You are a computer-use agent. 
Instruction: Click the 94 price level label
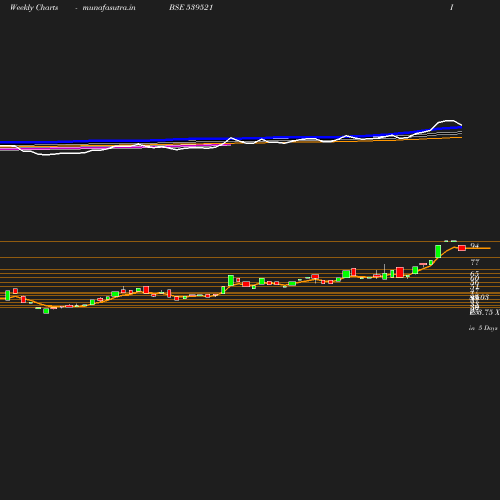click(x=475, y=246)
